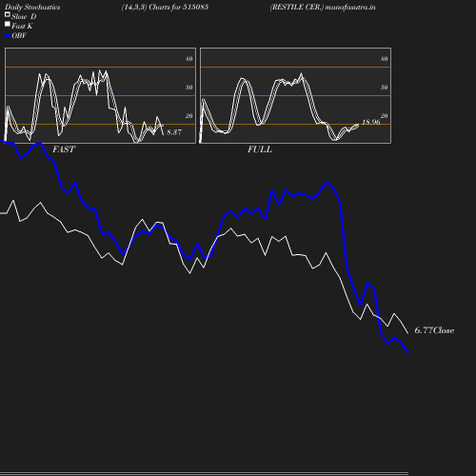Viewport: 476px width, 476px height.
Task: Click the end of white Close price line
Action: [x=407, y=333]
